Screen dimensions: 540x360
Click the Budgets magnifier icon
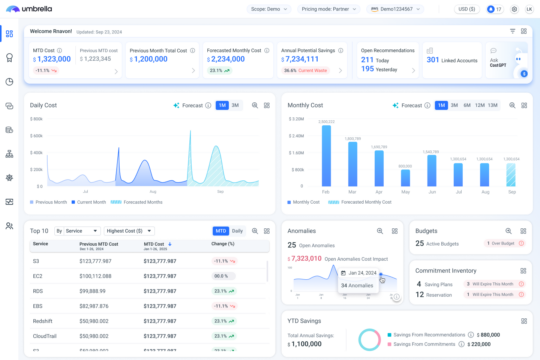(508, 231)
